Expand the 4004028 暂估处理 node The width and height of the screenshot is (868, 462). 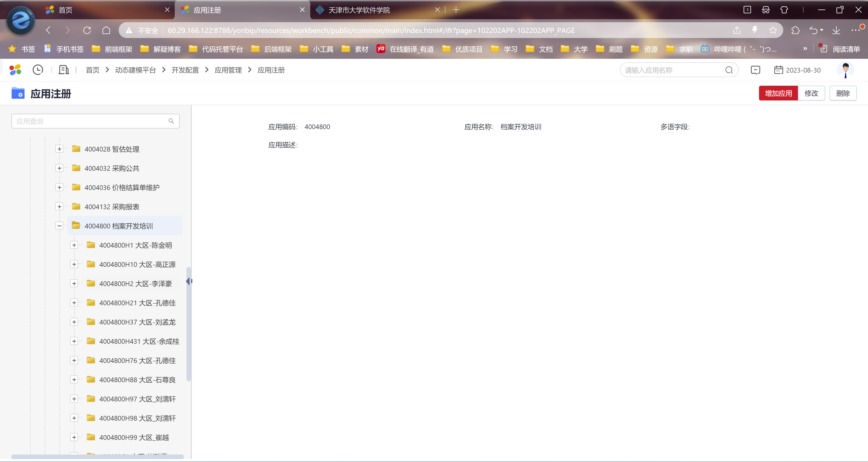pos(59,149)
